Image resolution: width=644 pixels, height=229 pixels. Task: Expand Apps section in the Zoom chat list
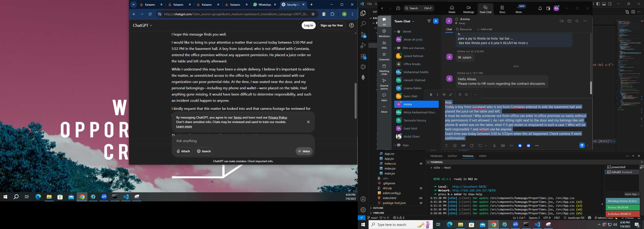(x=395, y=145)
